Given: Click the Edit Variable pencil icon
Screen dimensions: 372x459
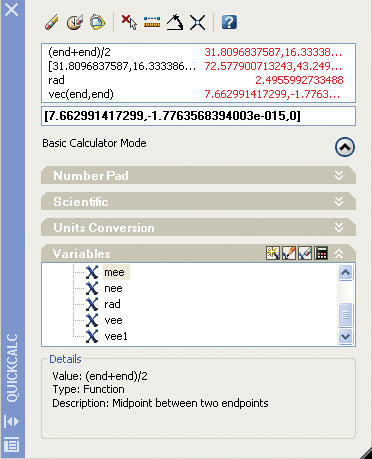Looking at the screenshot, I should point(289,253).
